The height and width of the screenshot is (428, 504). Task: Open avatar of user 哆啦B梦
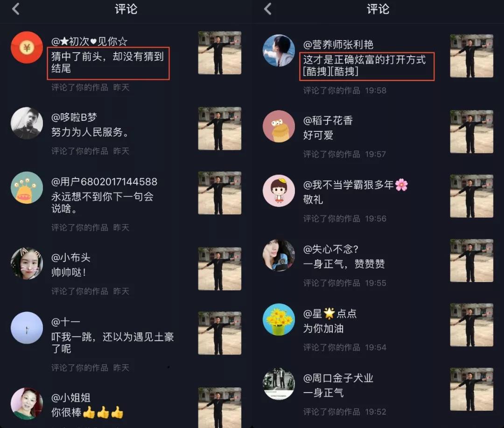pos(27,123)
